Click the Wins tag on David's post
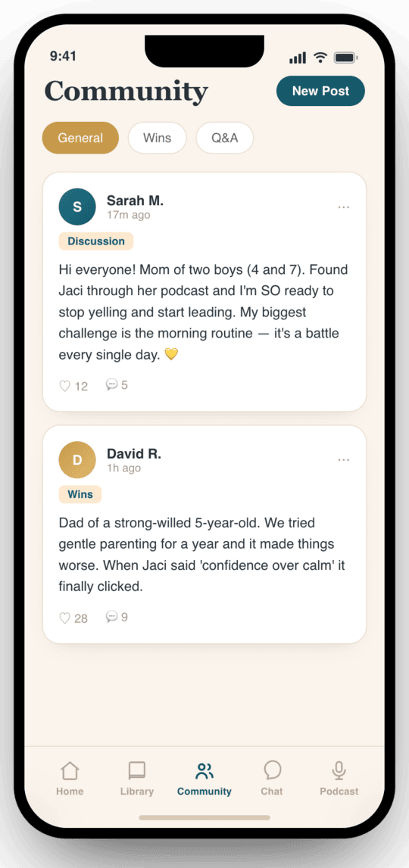The image size is (409, 868). click(x=80, y=494)
